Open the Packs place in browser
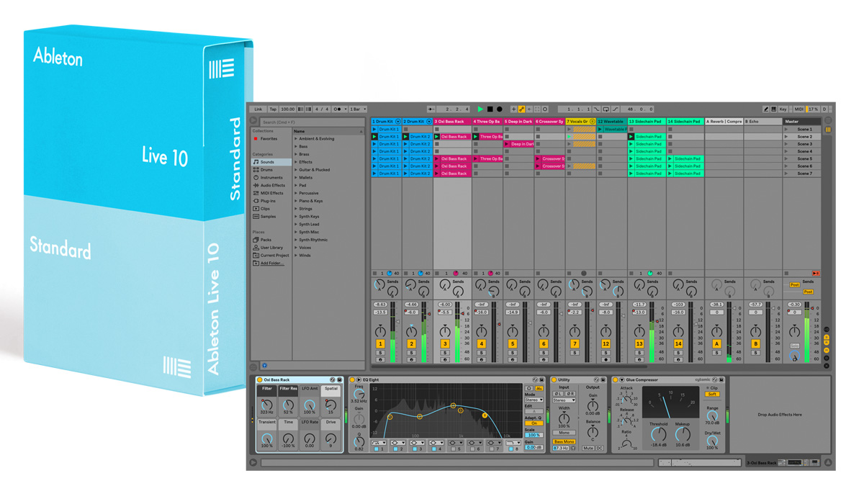Screen dimensions: 864x504 pos(266,240)
